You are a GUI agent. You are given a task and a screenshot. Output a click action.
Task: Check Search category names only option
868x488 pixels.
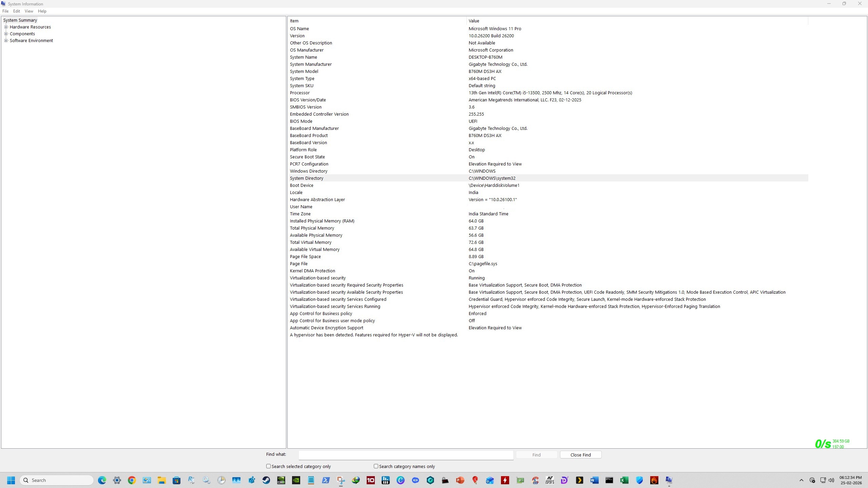(376, 466)
